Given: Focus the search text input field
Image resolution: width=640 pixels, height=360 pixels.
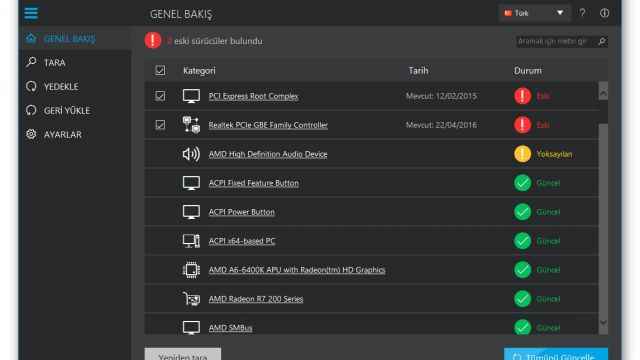Looking at the screenshot, I should tap(556, 41).
